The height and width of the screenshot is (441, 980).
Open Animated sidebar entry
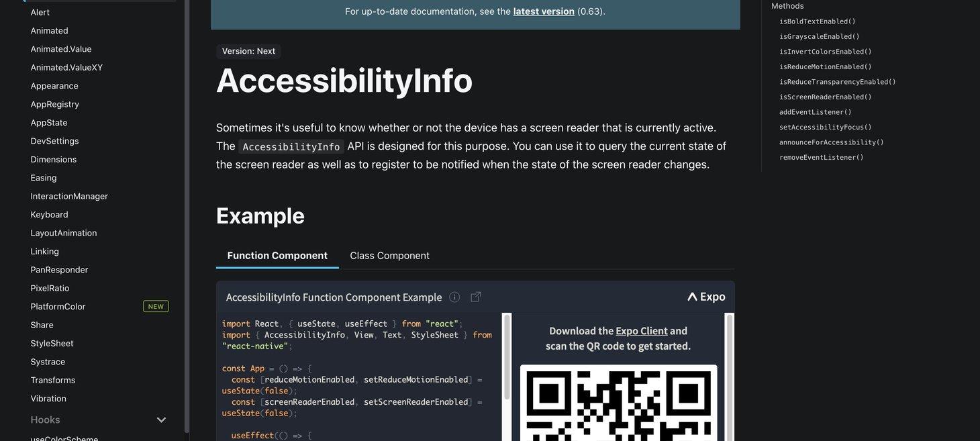[50, 30]
